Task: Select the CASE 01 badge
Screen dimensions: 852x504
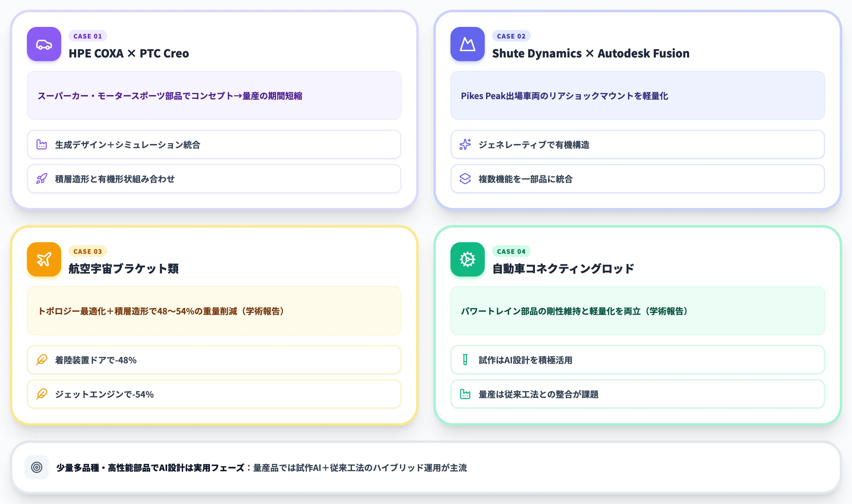Action: [88, 36]
